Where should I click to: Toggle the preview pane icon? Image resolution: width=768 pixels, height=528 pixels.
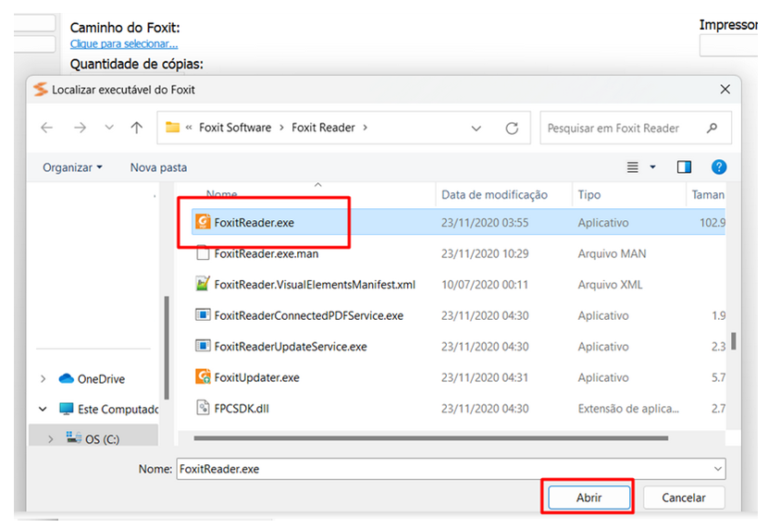[x=684, y=167]
